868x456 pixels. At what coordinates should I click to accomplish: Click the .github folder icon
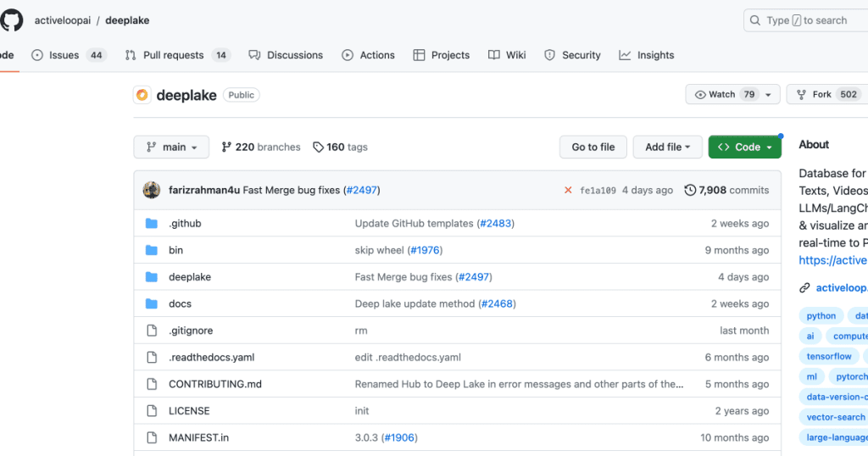pos(152,223)
